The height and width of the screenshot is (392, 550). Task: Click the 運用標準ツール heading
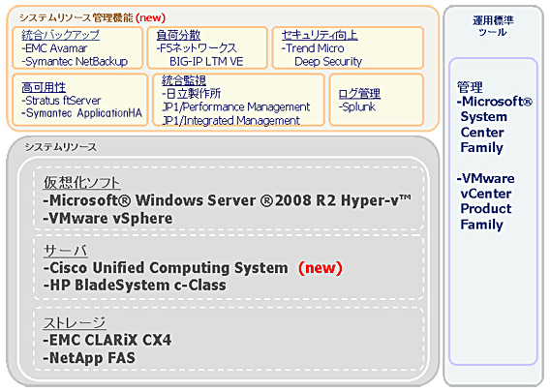coord(493,26)
